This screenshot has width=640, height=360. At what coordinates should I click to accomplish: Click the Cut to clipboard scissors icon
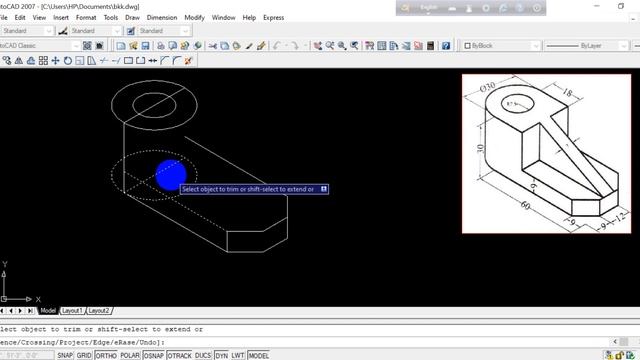[212, 46]
